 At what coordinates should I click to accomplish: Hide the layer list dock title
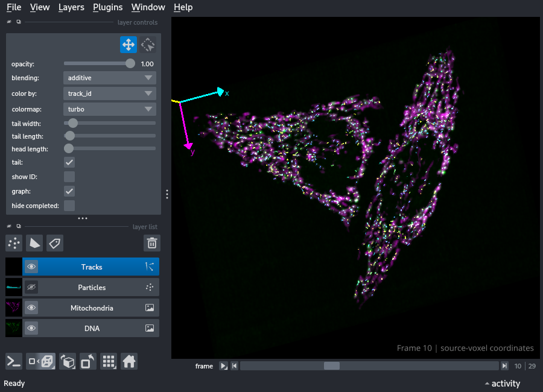(9, 226)
